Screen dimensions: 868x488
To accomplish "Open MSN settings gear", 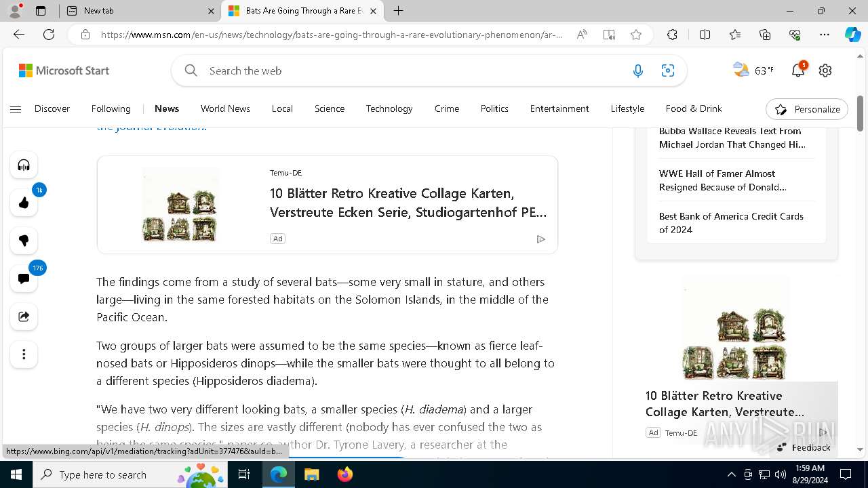I will click(825, 70).
